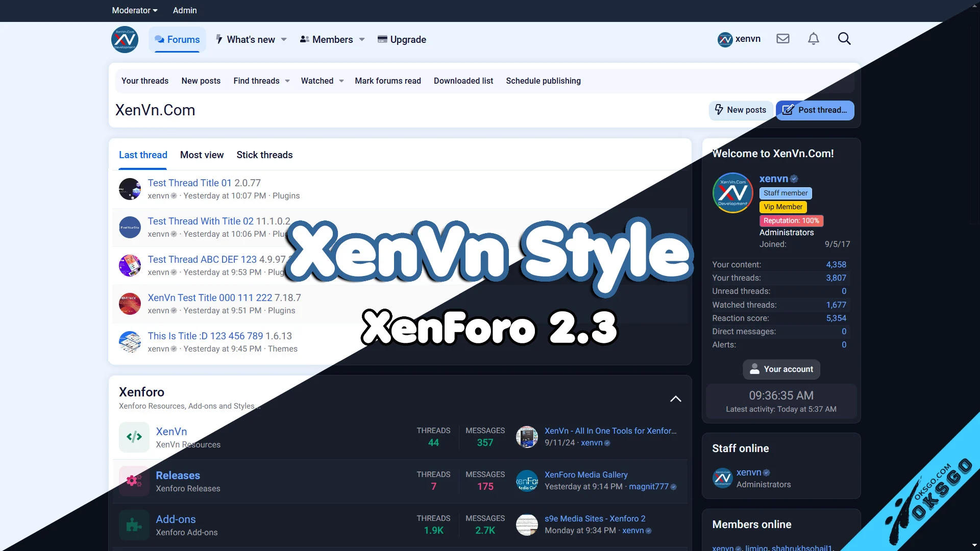Expand the Members dropdown arrow

pyautogui.click(x=362, y=39)
